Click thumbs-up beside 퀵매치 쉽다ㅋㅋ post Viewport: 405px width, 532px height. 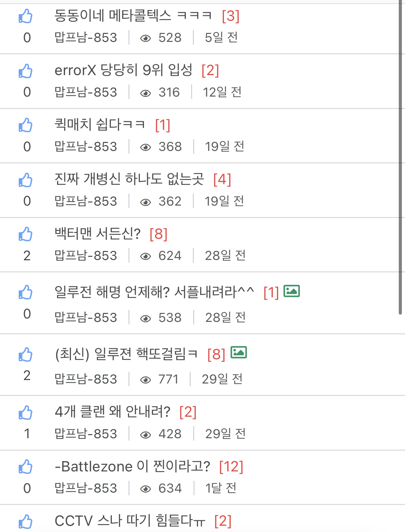(x=26, y=125)
